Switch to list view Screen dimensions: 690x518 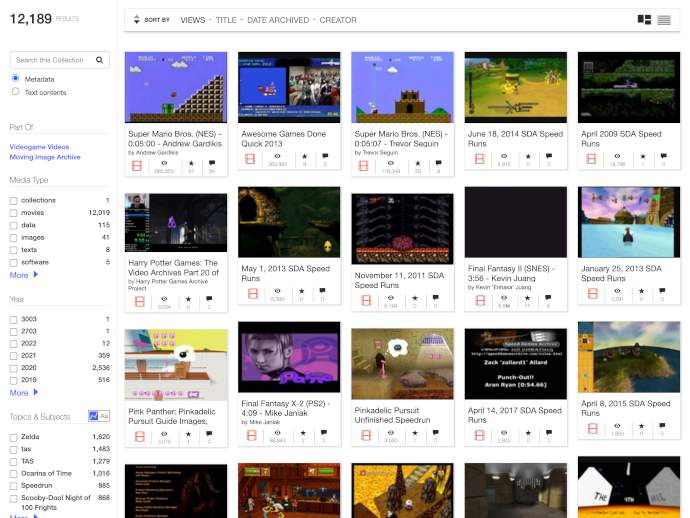(x=664, y=20)
